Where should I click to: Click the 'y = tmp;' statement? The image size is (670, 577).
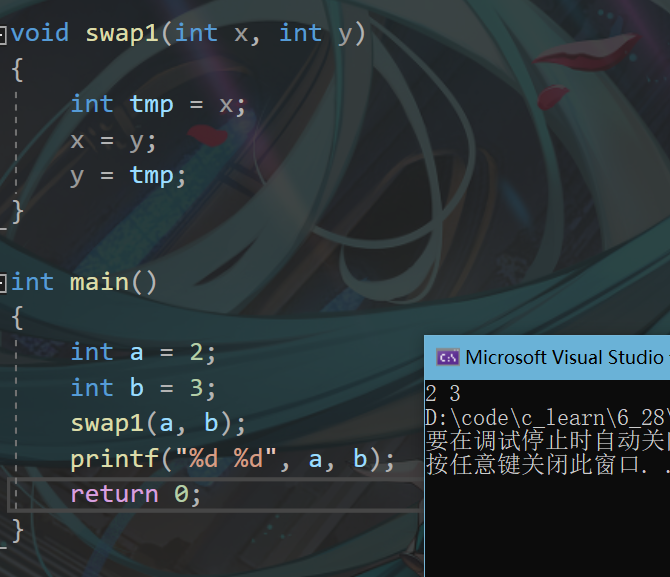(128, 176)
